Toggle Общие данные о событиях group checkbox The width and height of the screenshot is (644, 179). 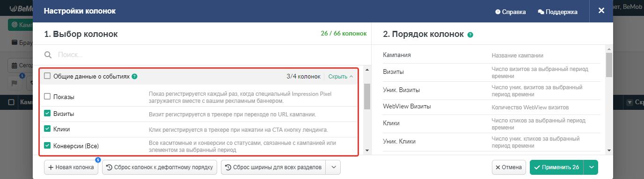point(47,76)
